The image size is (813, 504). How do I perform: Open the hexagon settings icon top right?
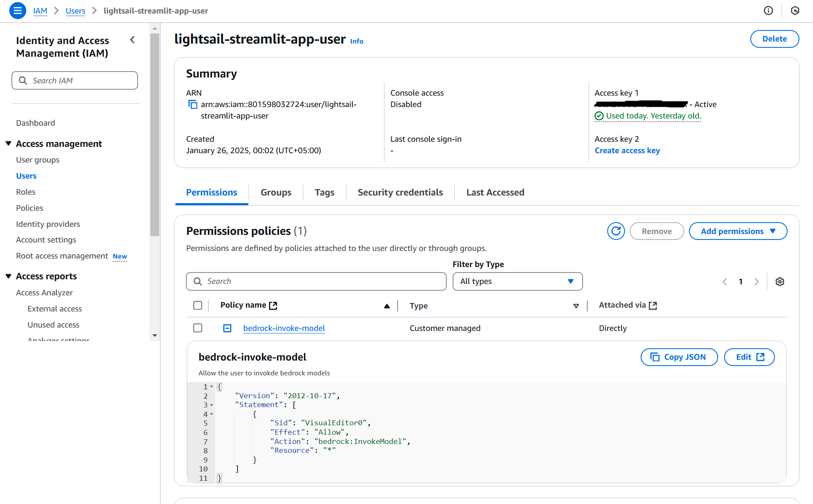pyautogui.click(x=795, y=11)
